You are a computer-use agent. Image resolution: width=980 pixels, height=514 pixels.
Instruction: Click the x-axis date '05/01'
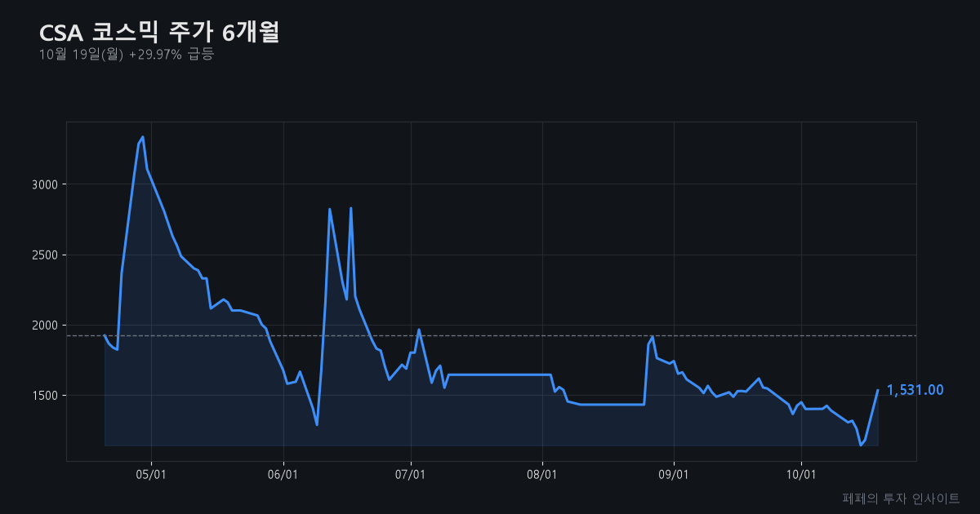pyautogui.click(x=151, y=474)
